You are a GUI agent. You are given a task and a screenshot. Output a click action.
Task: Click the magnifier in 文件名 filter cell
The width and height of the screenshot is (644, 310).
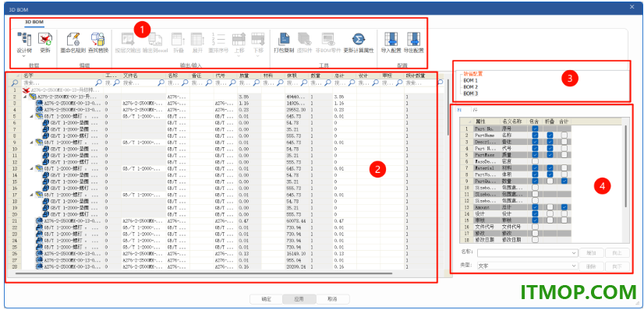(161, 83)
